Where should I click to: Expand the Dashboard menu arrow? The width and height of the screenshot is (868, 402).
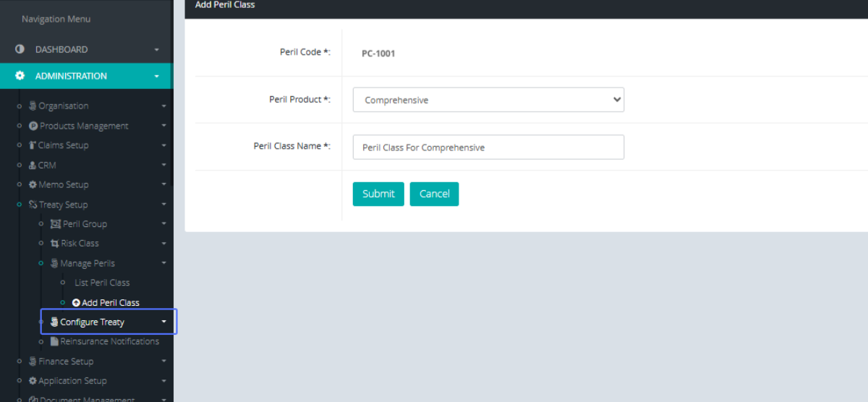click(156, 50)
